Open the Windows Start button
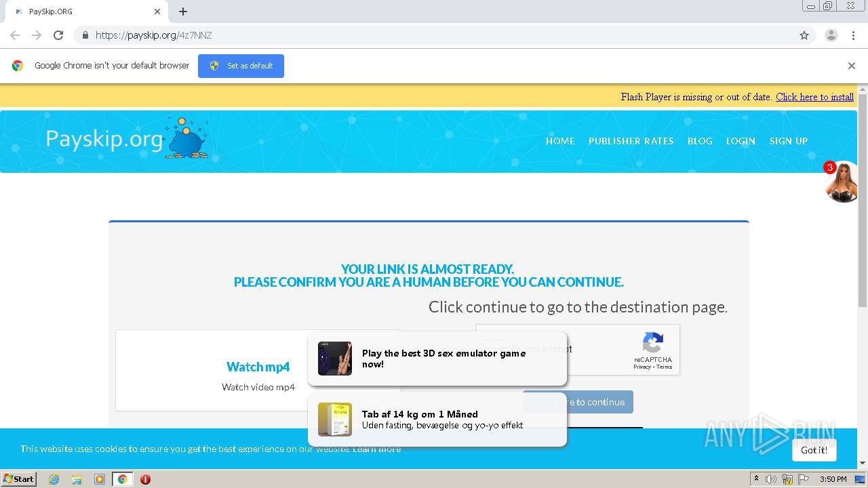The width and height of the screenshot is (868, 488). (x=19, y=479)
